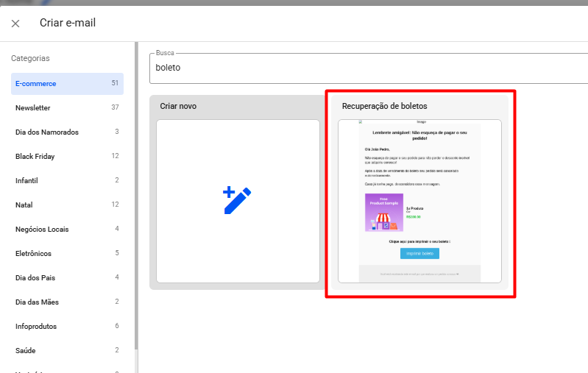Screen dimensions: 588x373
Task: Select the E-commerce category
Action: pos(66,84)
